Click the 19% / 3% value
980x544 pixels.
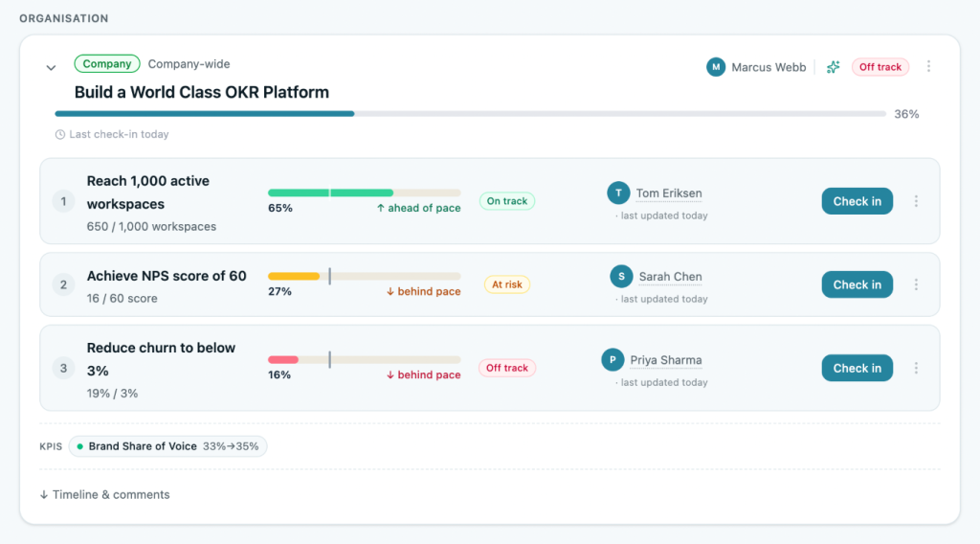[113, 394]
